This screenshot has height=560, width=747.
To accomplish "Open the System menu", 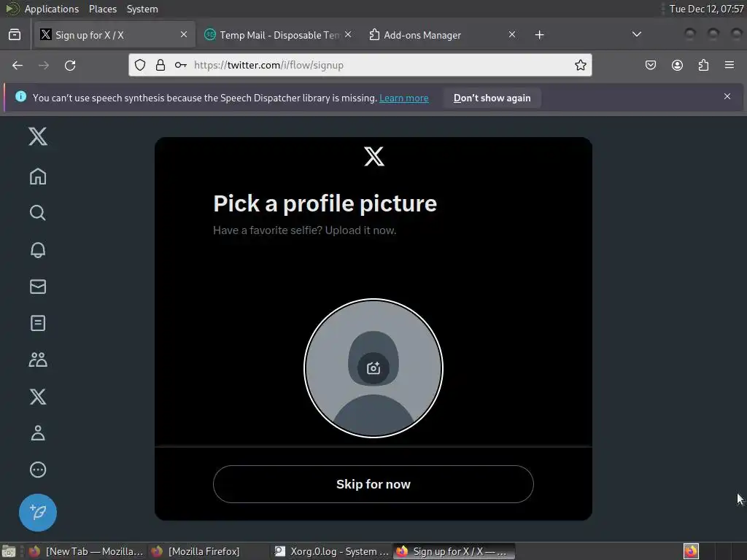I will (142, 9).
